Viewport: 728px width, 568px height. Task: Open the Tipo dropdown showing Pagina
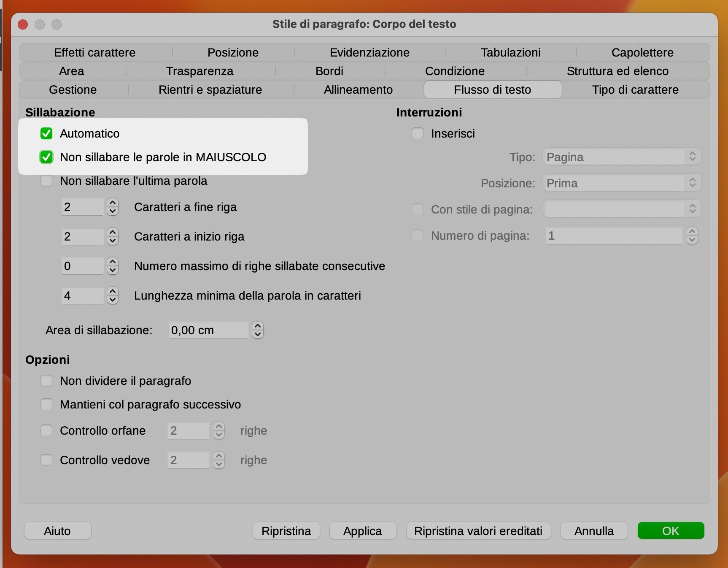pos(622,157)
